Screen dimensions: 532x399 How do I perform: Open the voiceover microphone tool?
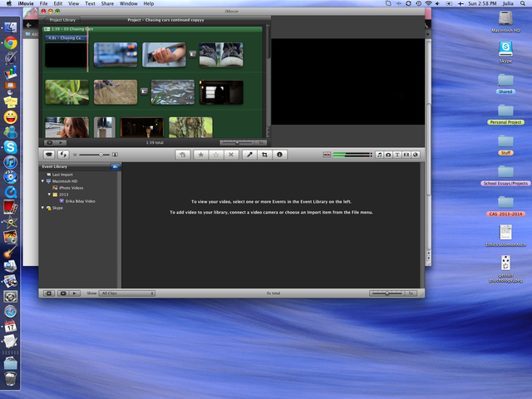point(249,155)
